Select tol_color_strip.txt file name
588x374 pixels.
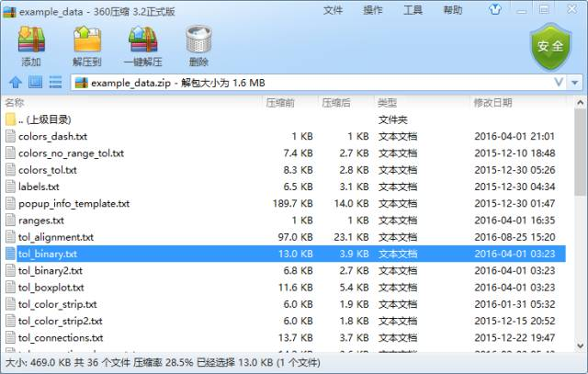[x=57, y=304]
